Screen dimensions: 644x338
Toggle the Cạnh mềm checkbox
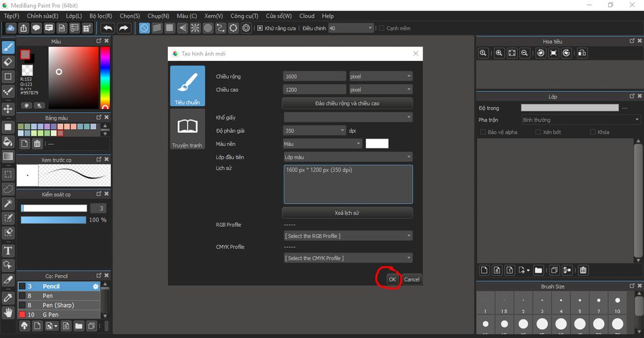(x=382, y=28)
